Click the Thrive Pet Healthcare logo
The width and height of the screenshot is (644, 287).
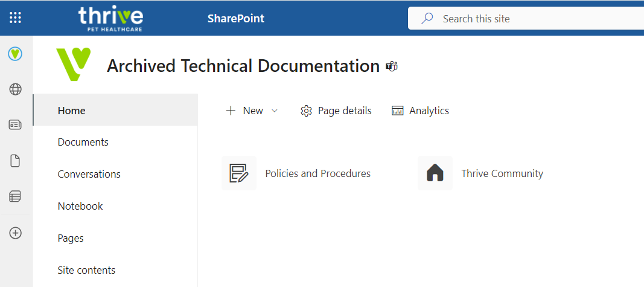pyautogui.click(x=110, y=18)
